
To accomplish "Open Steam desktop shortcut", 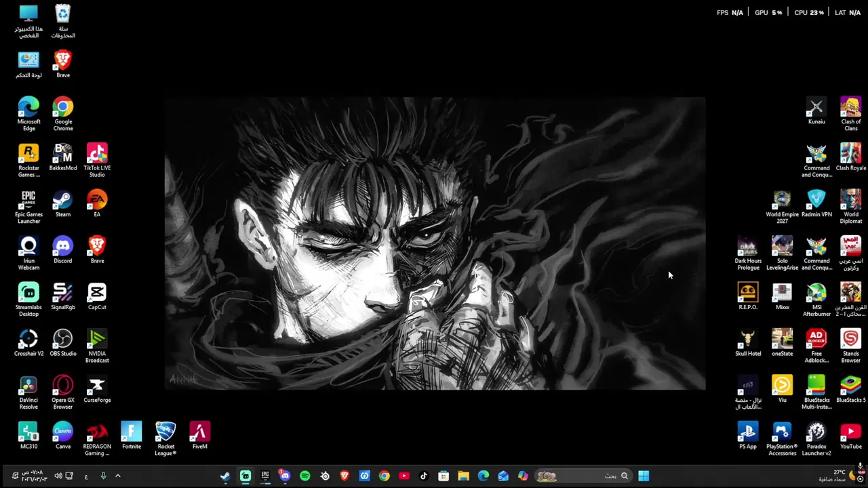I will [62, 203].
